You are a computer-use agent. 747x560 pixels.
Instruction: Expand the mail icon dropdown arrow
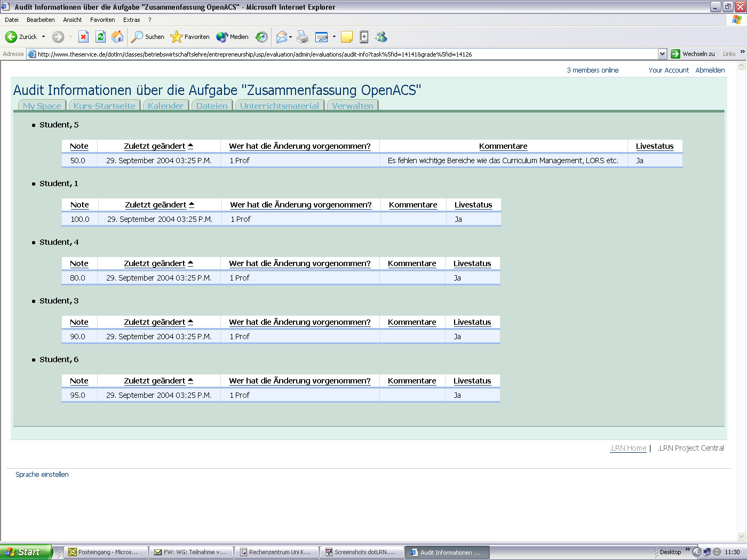[290, 37]
